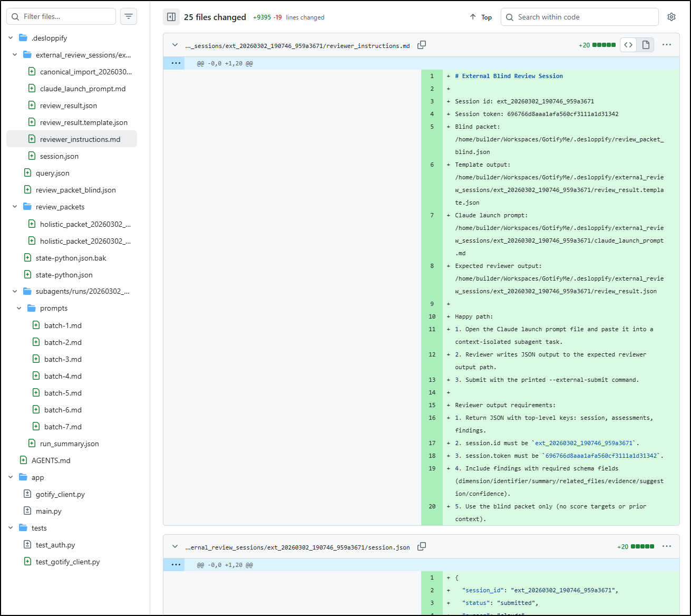The width and height of the screenshot is (691, 616).
Task: Collapse the session.json diff section
Action: coord(175,547)
